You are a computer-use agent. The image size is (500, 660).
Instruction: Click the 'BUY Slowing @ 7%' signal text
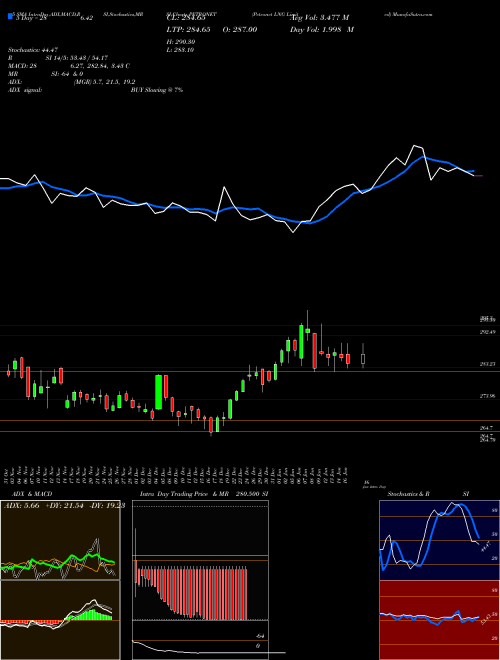(x=157, y=90)
